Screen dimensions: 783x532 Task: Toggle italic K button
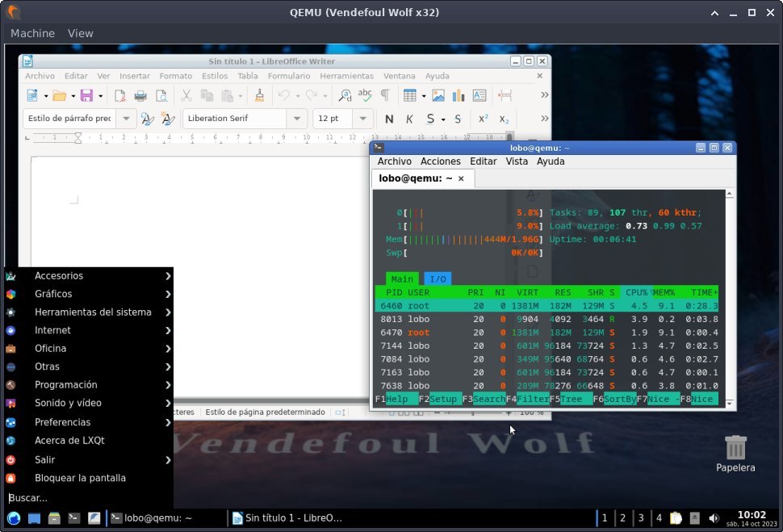pyautogui.click(x=409, y=119)
